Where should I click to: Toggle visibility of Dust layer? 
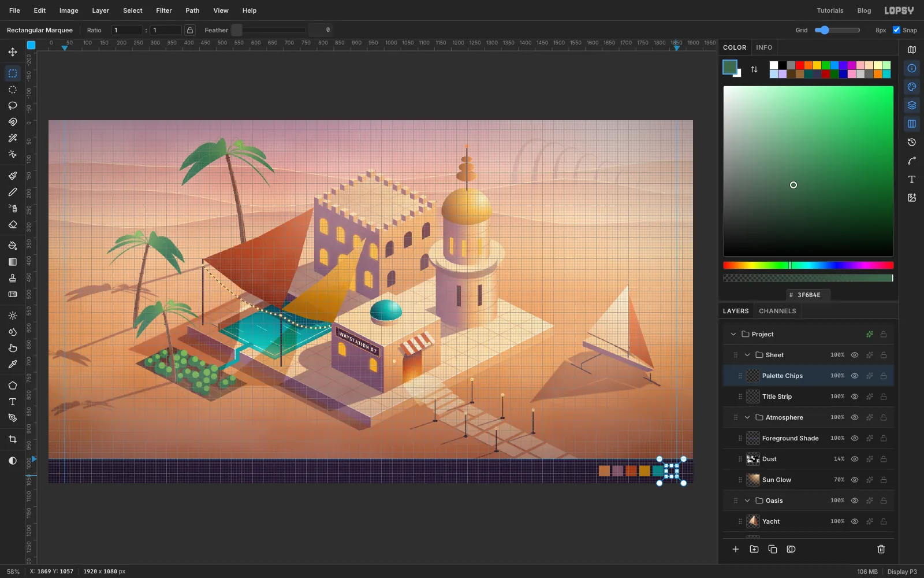coord(855,459)
